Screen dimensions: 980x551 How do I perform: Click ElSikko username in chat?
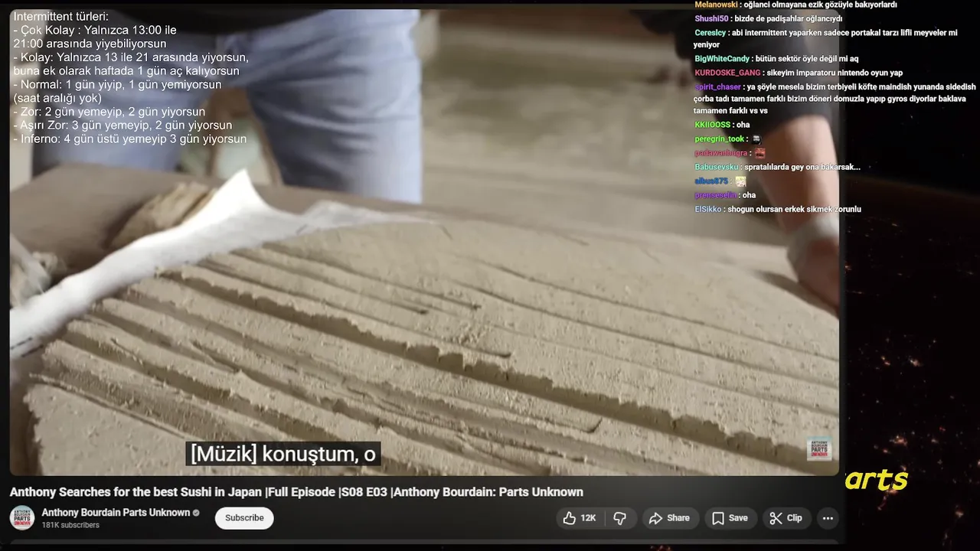(x=708, y=209)
